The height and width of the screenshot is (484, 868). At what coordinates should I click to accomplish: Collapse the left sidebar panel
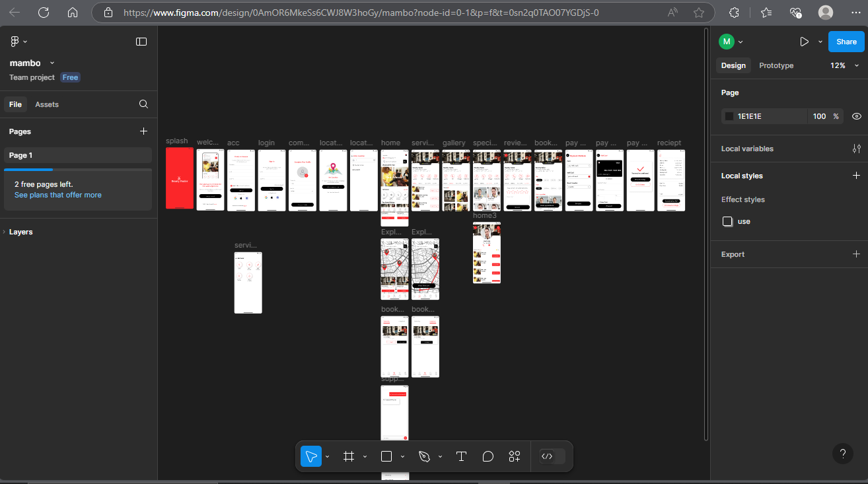(141, 42)
